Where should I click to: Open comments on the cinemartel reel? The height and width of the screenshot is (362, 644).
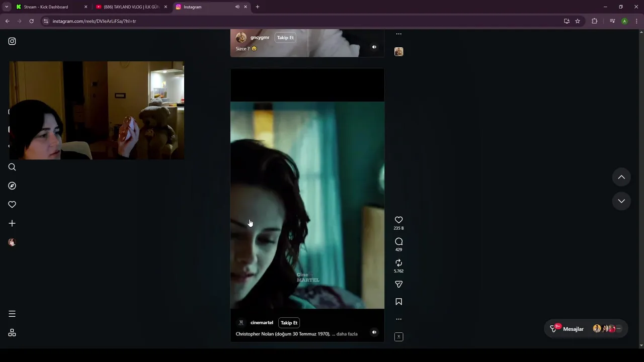[398, 241]
